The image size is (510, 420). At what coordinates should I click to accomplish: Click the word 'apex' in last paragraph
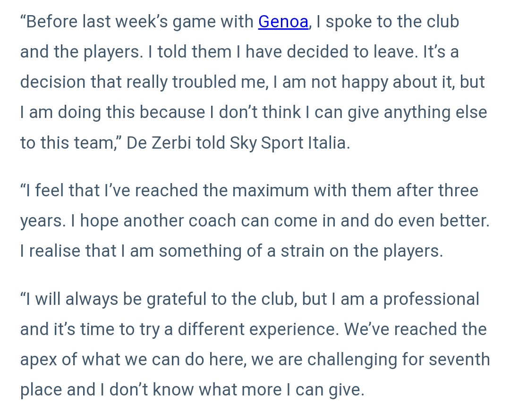(x=38, y=360)
